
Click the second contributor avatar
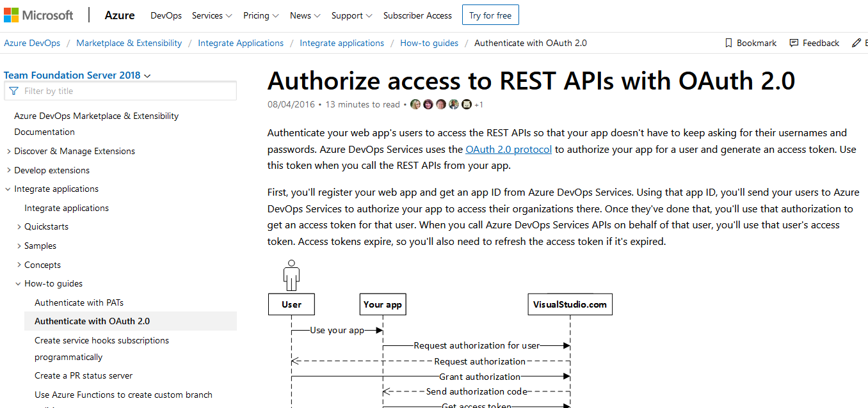(428, 104)
